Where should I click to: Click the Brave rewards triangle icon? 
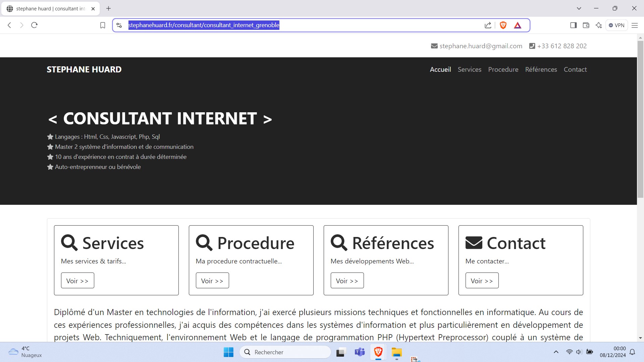point(518,25)
